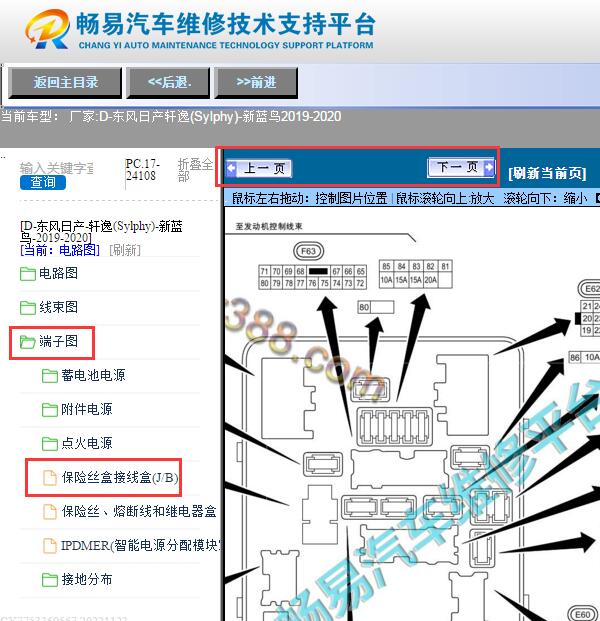Click 至发动机控制线束 label in diagram
The width and height of the screenshot is (600, 621).
click(x=269, y=227)
